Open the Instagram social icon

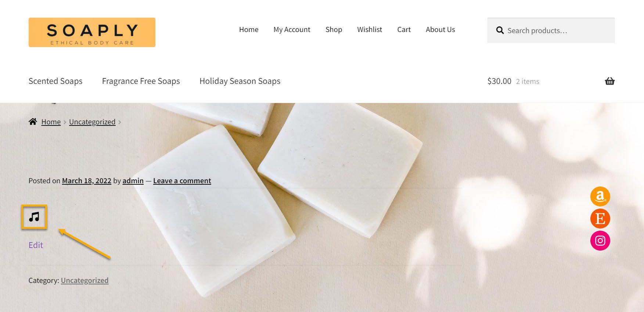pyautogui.click(x=600, y=241)
